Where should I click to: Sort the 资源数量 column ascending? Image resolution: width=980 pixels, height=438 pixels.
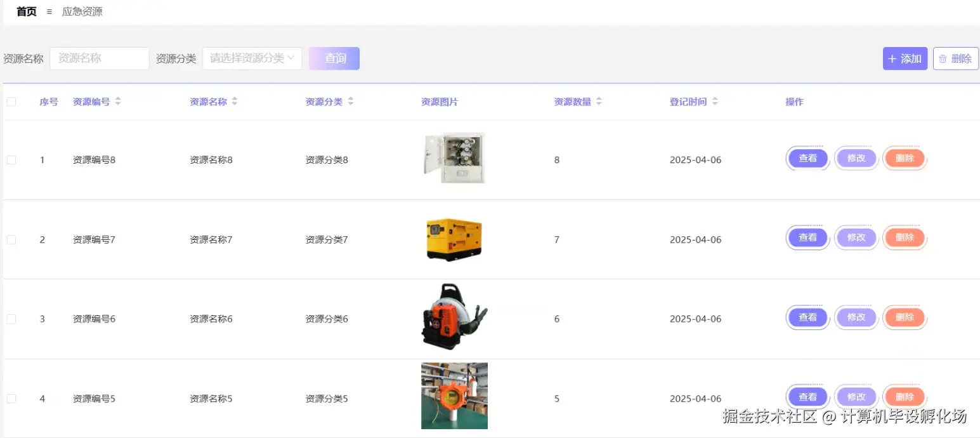click(599, 98)
